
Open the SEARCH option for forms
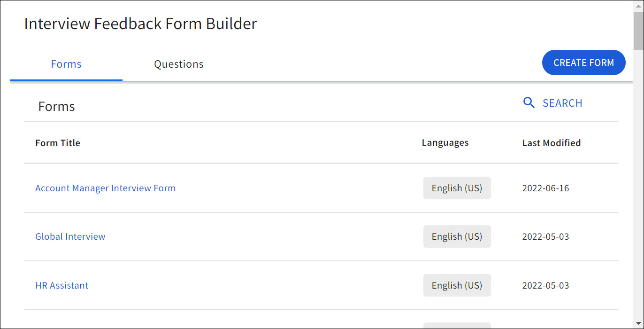tap(562, 102)
